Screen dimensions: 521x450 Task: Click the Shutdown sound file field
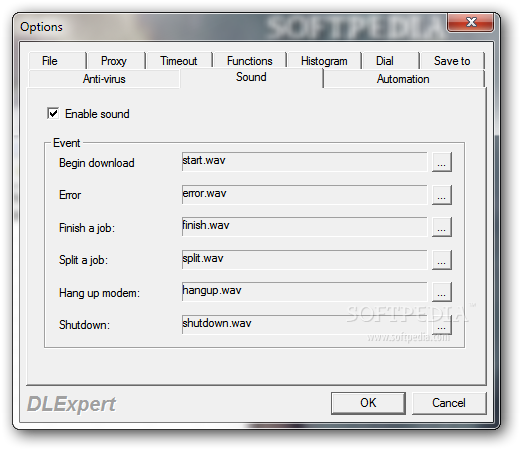click(304, 324)
